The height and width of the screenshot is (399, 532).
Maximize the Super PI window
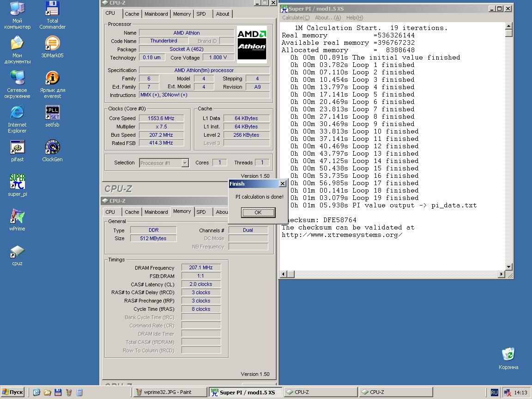point(499,9)
